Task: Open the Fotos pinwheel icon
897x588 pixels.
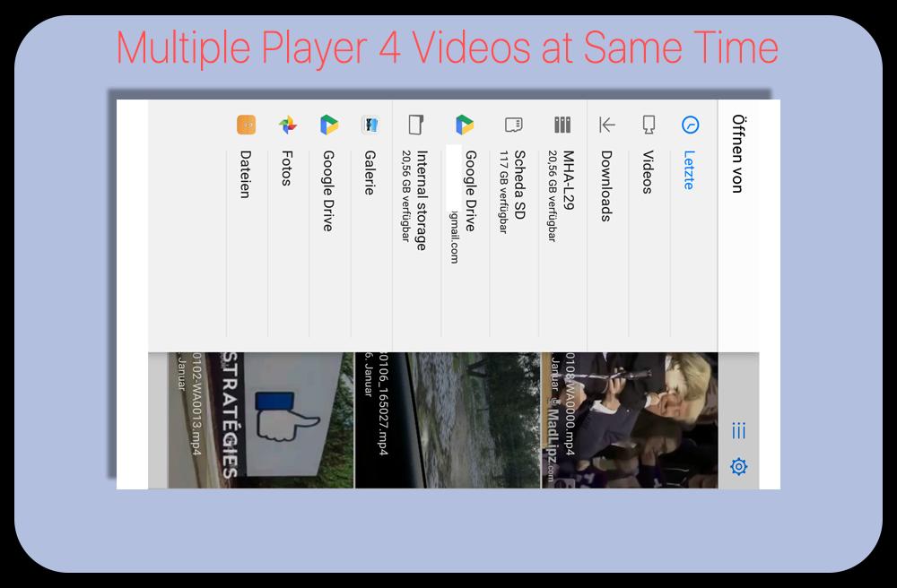Action: pyautogui.click(x=288, y=125)
